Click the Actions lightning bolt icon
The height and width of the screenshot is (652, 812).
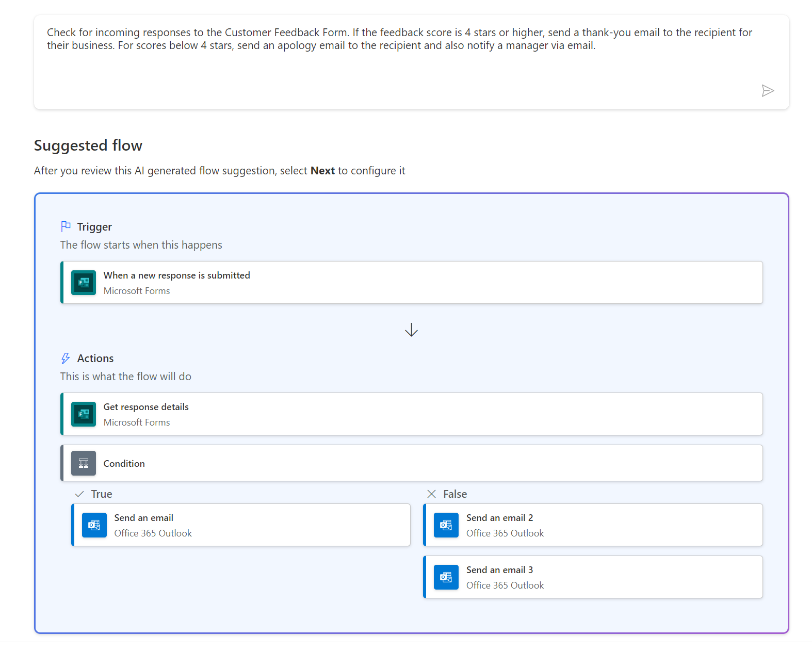click(66, 358)
